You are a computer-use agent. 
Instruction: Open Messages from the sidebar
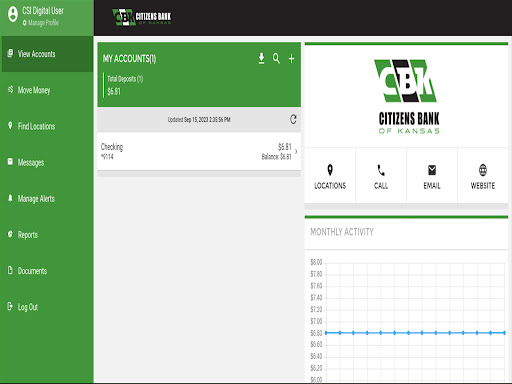[x=47, y=162]
